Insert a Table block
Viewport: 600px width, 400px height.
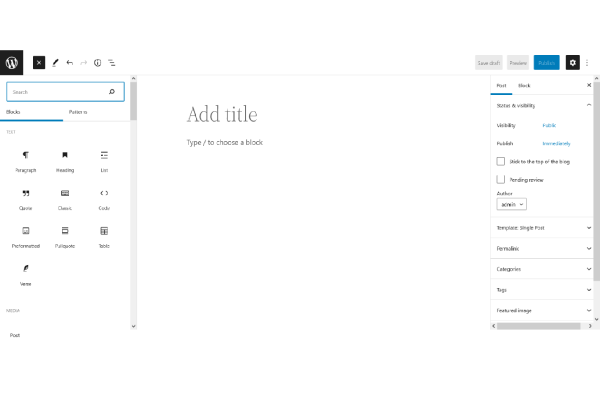(104, 231)
